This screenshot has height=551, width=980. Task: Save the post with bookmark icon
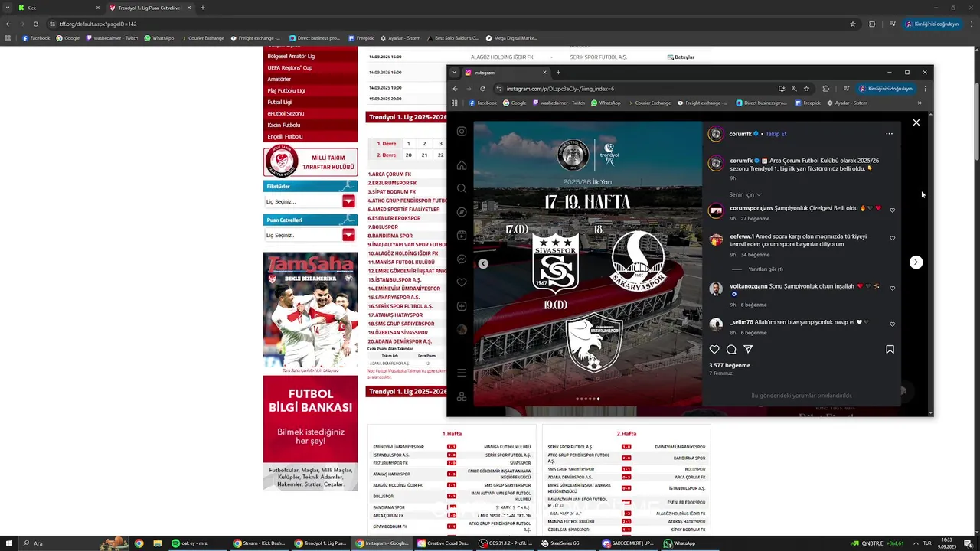pyautogui.click(x=890, y=350)
